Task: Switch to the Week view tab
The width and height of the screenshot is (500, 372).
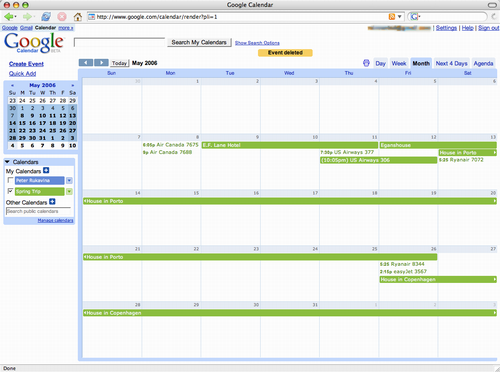Action: click(x=399, y=63)
